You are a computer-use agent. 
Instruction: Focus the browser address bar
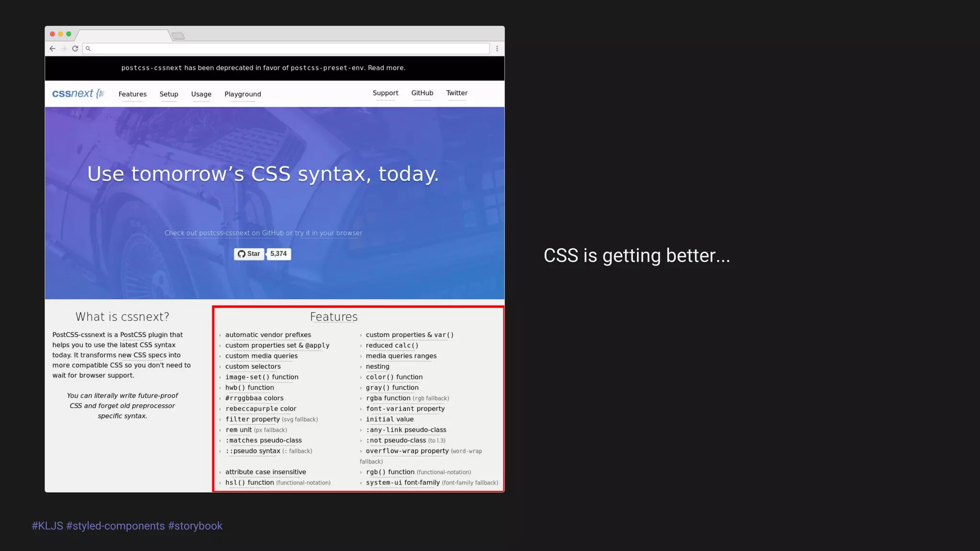286,48
